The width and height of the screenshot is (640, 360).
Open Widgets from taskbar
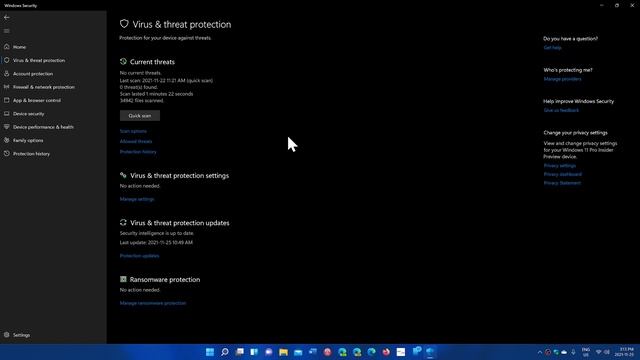pos(254,352)
